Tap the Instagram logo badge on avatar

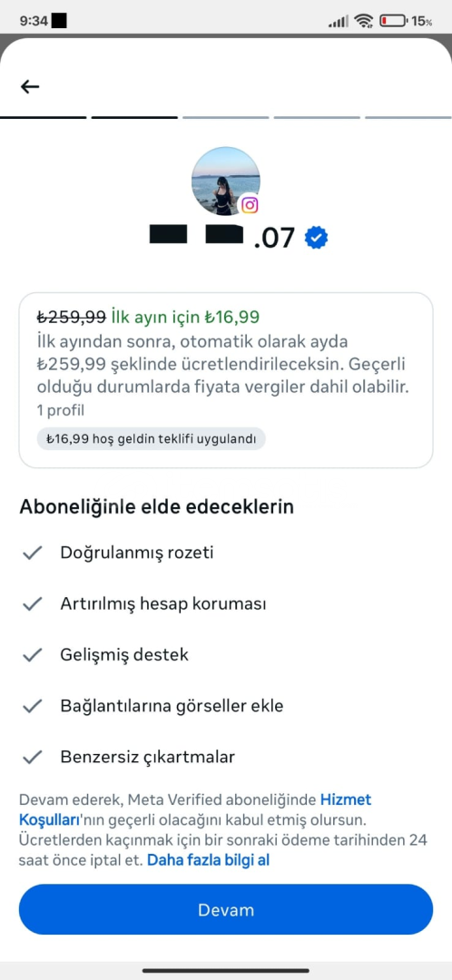tap(251, 205)
